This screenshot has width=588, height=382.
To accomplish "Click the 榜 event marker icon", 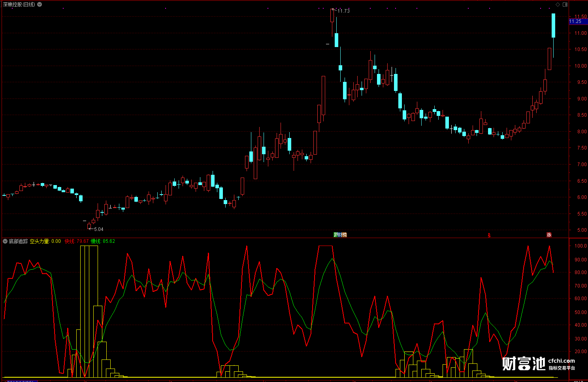I will click(344, 235).
